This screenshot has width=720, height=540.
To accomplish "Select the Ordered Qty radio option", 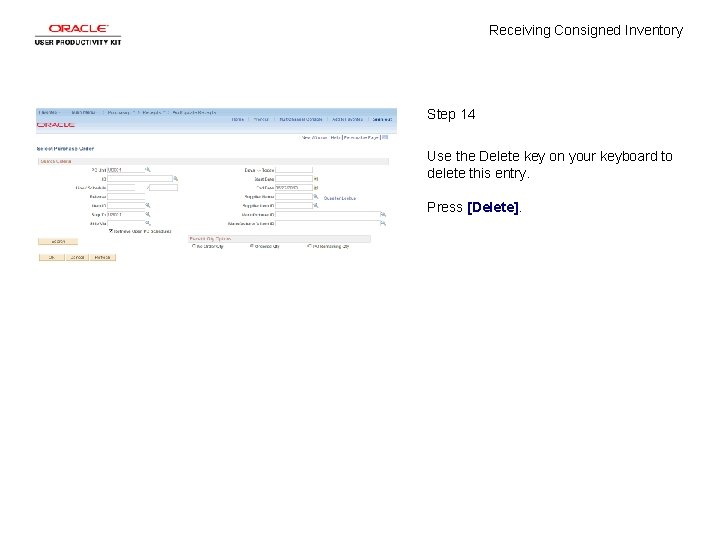I will [252, 246].
